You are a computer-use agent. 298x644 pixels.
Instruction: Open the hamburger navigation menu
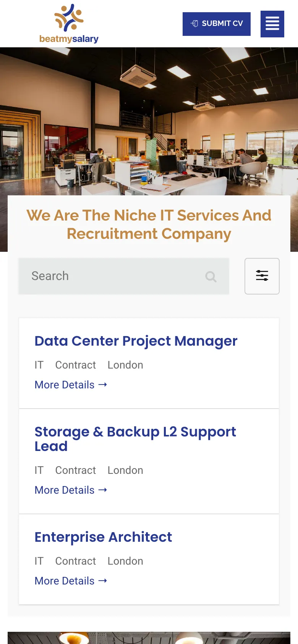point(272,24)
